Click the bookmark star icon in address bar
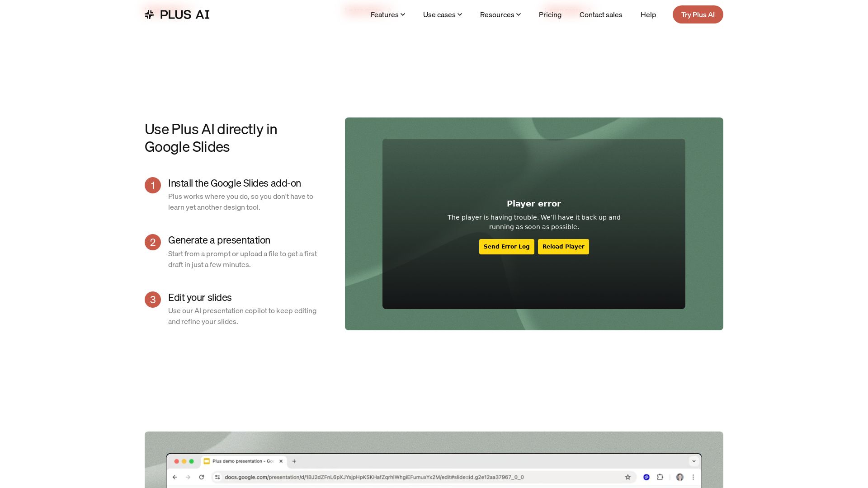Image resolution: width=868 pixels, height=488 pixels. point(627,477)
